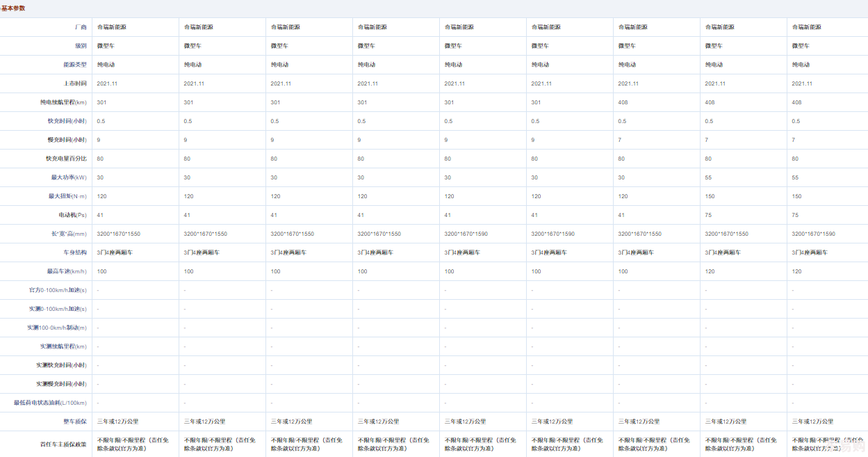The image size is (868, 457).
Task: Click the 实测0-100km/h加速(s) row label
Action: [x=58, y=309]
